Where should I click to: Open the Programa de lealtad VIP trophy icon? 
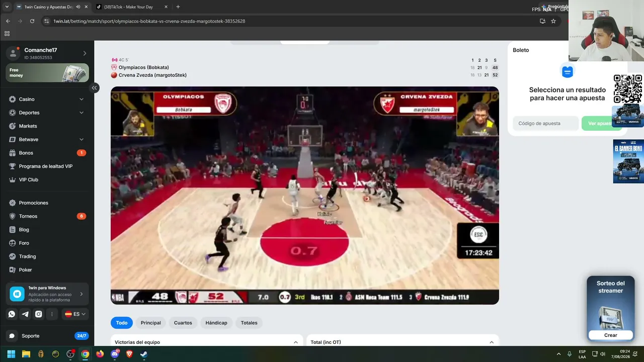coord(13,166)
